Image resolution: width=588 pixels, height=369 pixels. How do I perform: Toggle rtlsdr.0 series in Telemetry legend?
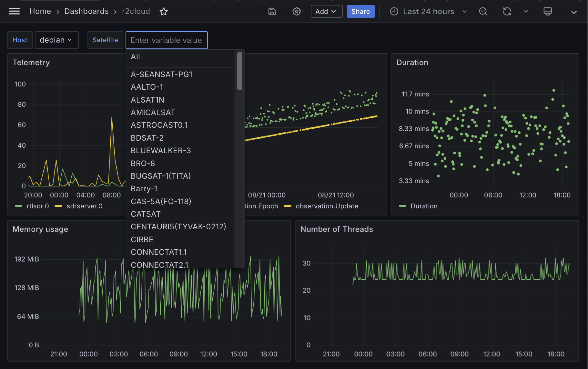tap(37, 206)
